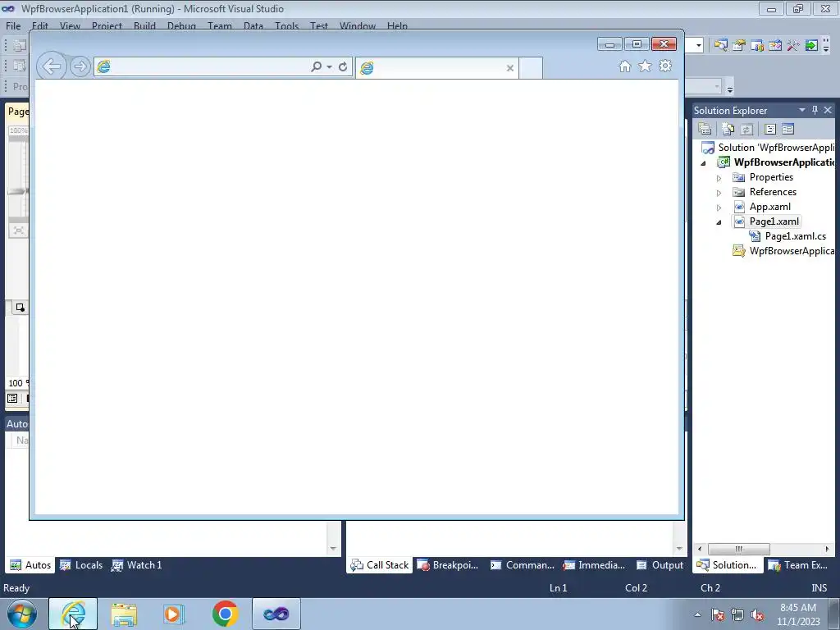Open the Help menu
The image size is (840, 630).
tap(397, 25)
